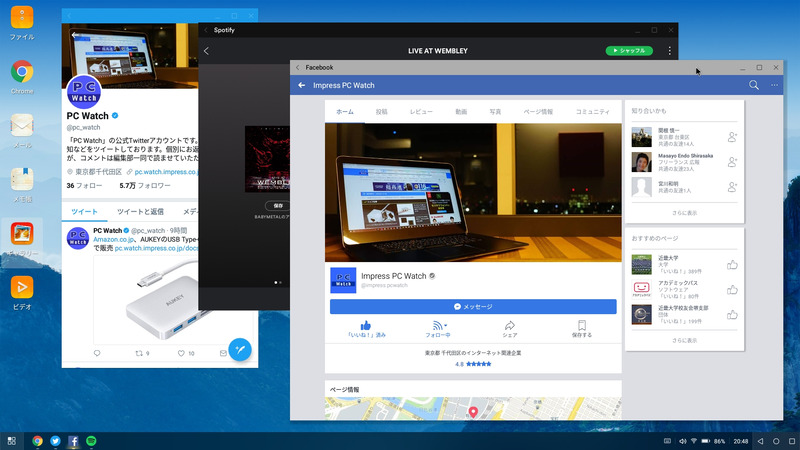Image resolution: width=800 pixels, height=450 pixels.
Task: Click the battery icon in the system tray
Action: [706, 441]
